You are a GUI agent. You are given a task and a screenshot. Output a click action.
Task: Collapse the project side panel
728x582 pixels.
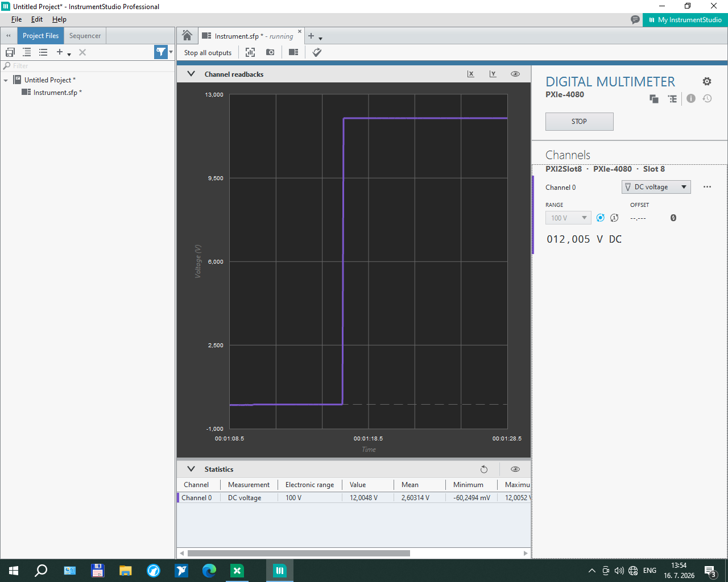click(x=9, y=36)
